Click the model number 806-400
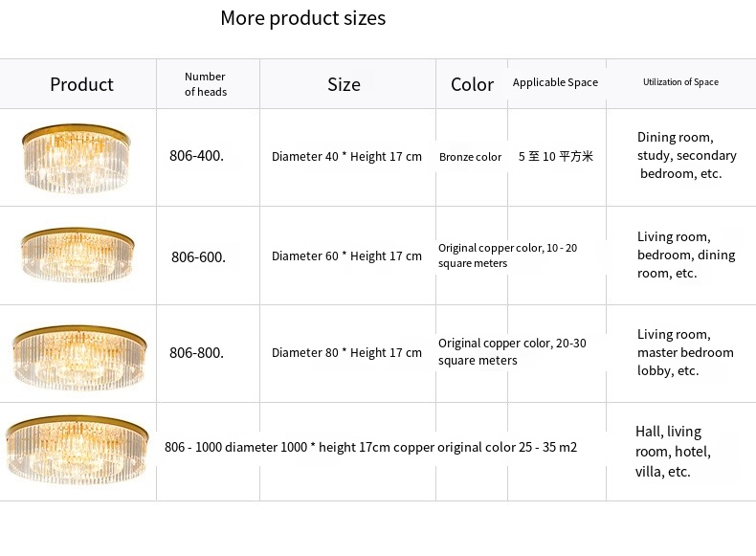 click(196, 156)
